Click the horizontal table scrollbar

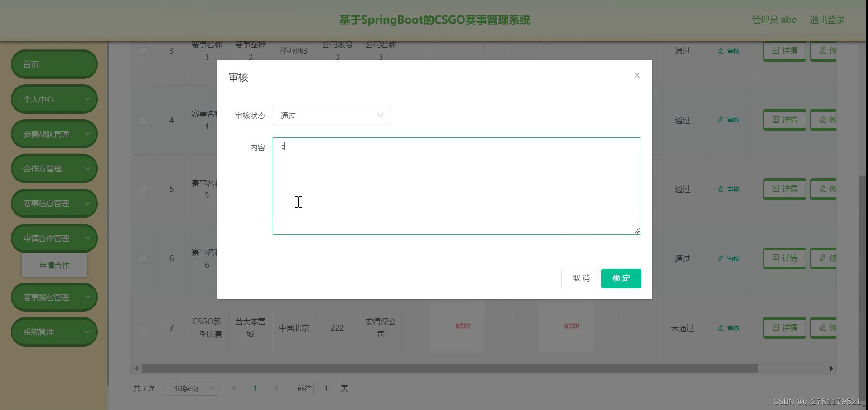(x=450, y=368)
